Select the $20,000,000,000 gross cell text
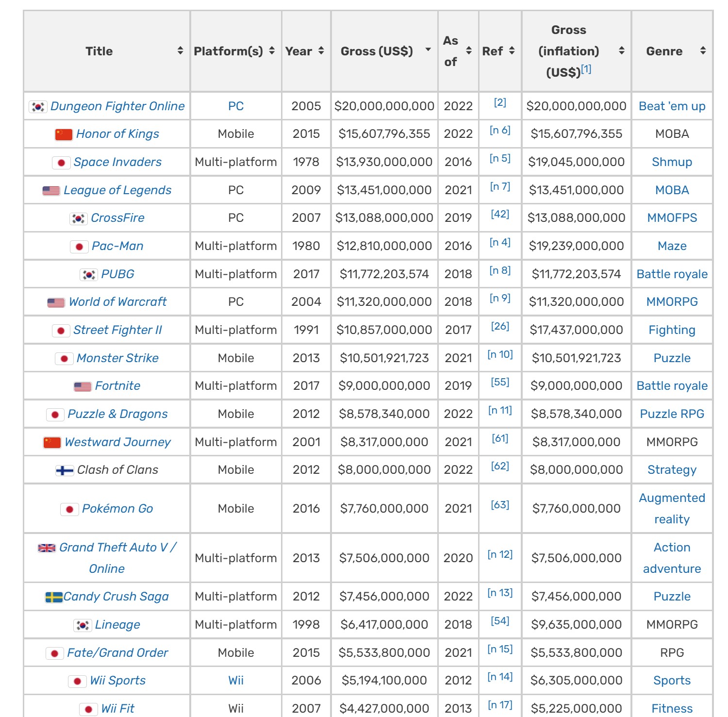 pos(384,106)
